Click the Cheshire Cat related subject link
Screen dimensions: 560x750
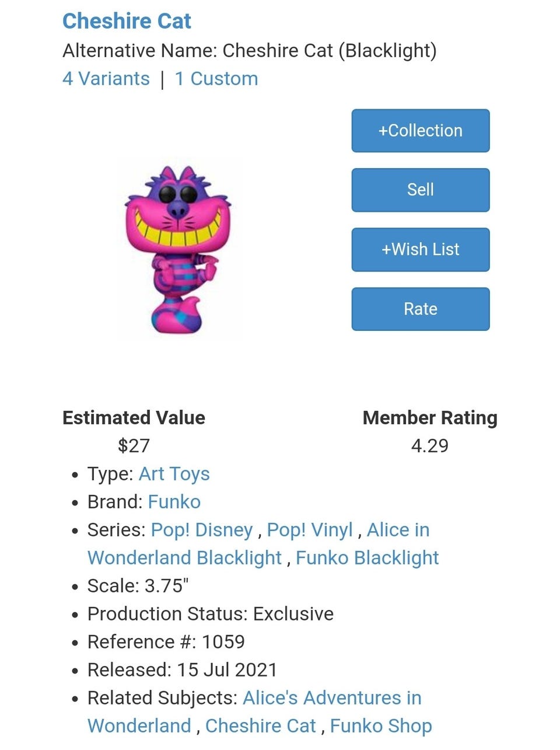260,726
